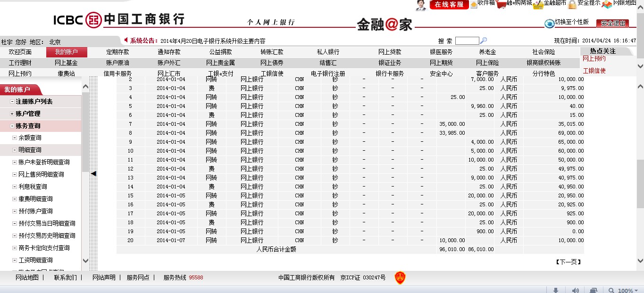Viewport: 644px width, 293px height.
Task: Click the 安全提示 padlock icon
Action: point(572,4)
